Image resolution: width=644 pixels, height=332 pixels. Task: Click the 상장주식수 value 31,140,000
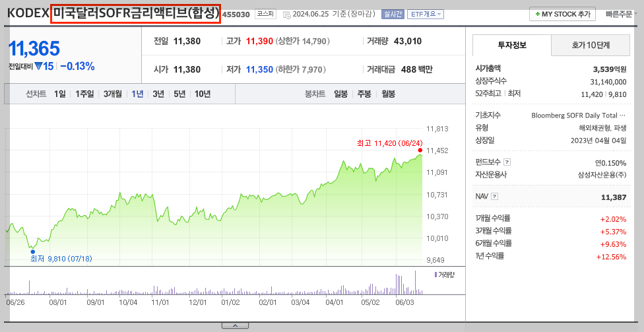pyautogui.click(x=608, y=82)
